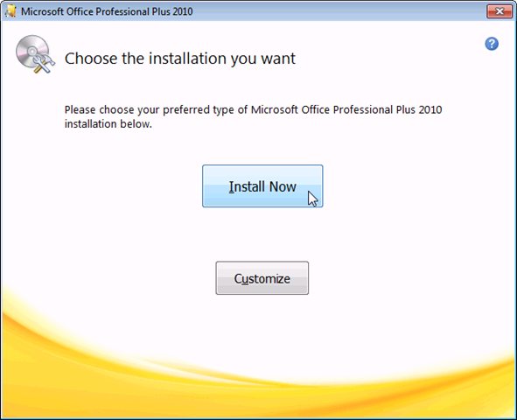The height and width of the screenshot is (420, 517).
Task: Click the 'Please choose your preferred type' text
Action: tap(150, 109)
